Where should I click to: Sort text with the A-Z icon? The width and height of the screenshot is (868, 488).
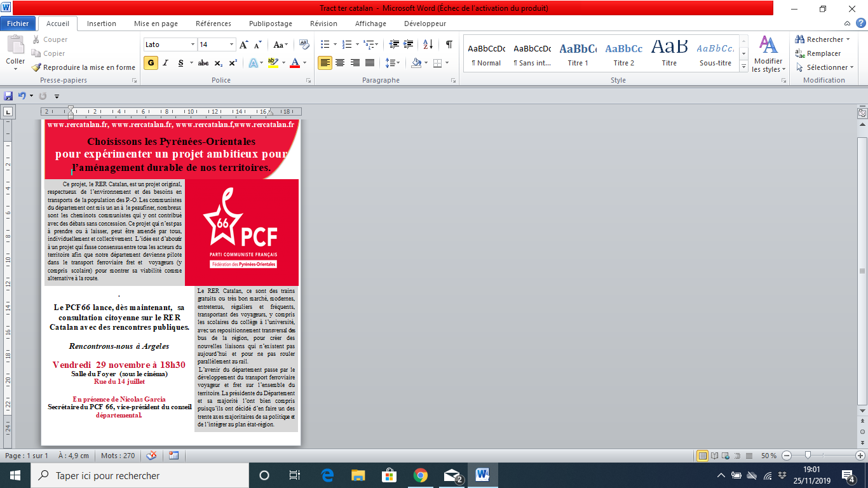(428, 44)
